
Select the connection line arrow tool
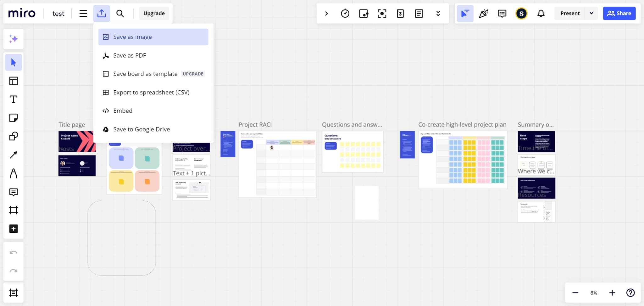13,155
